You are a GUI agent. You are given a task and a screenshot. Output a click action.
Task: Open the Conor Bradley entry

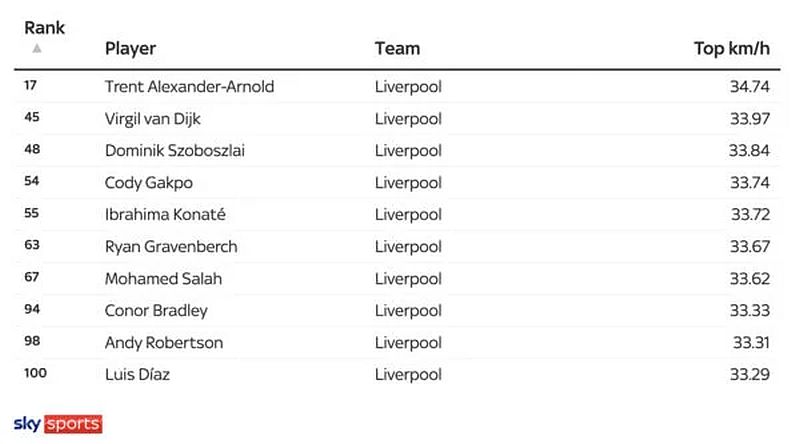point(156,310)
